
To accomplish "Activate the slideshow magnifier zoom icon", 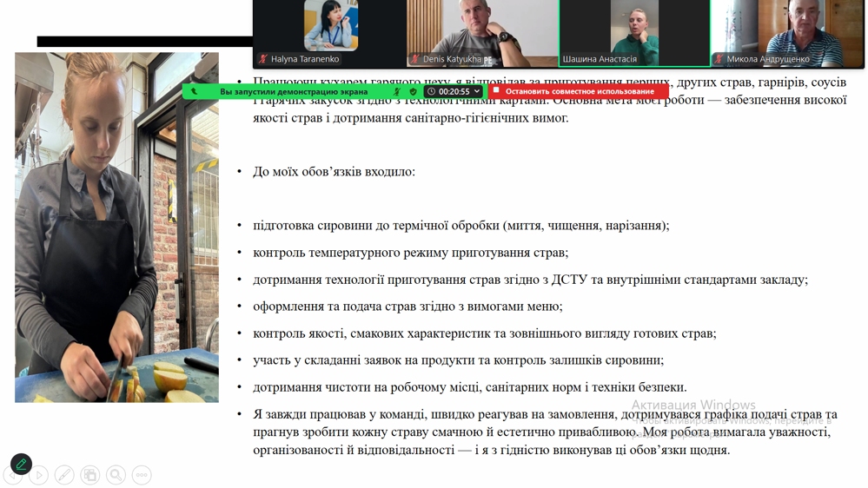I will [116, 475].
